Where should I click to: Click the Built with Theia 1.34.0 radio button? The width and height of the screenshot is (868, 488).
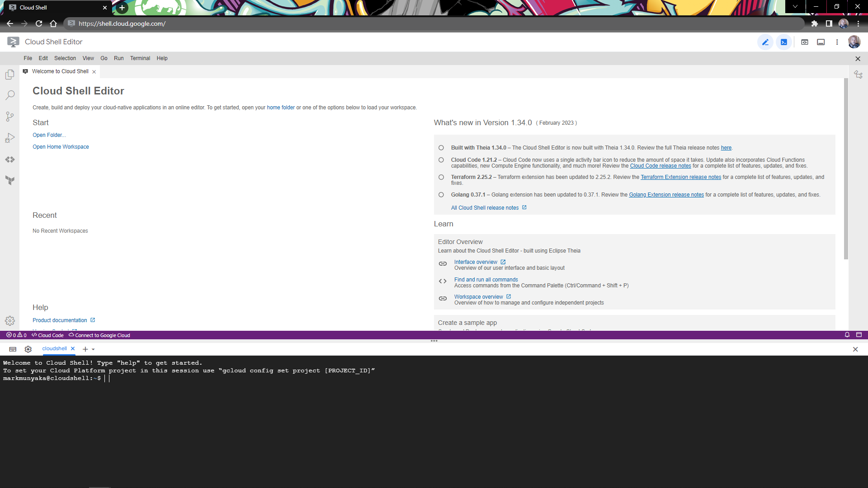coord(441,147)
